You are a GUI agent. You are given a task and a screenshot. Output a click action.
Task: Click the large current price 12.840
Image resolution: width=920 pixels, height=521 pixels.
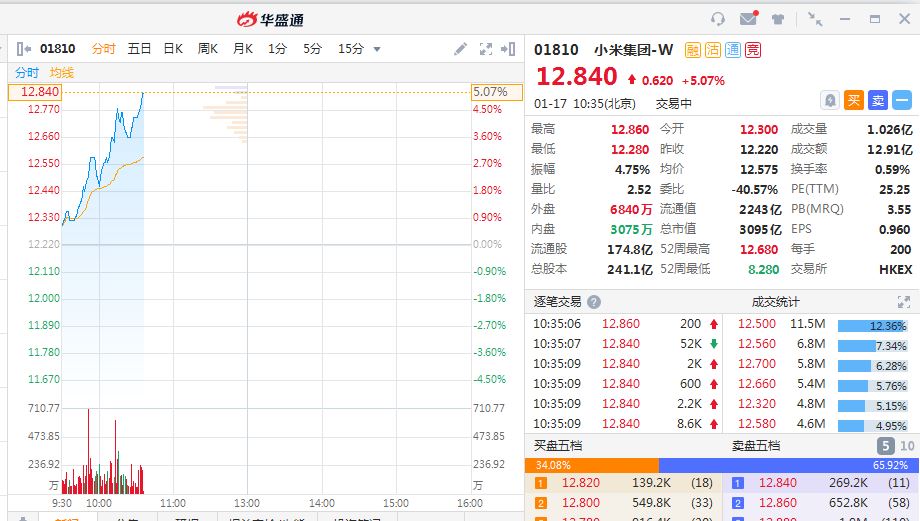(x=577, y=77)
